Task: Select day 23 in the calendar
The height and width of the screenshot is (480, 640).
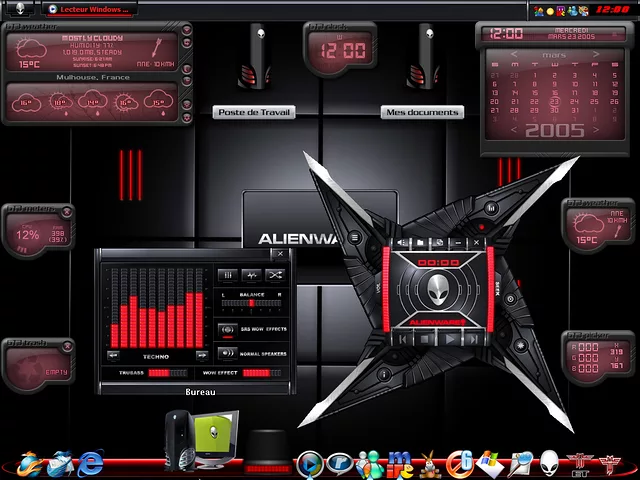Action: tap(554, 102)
